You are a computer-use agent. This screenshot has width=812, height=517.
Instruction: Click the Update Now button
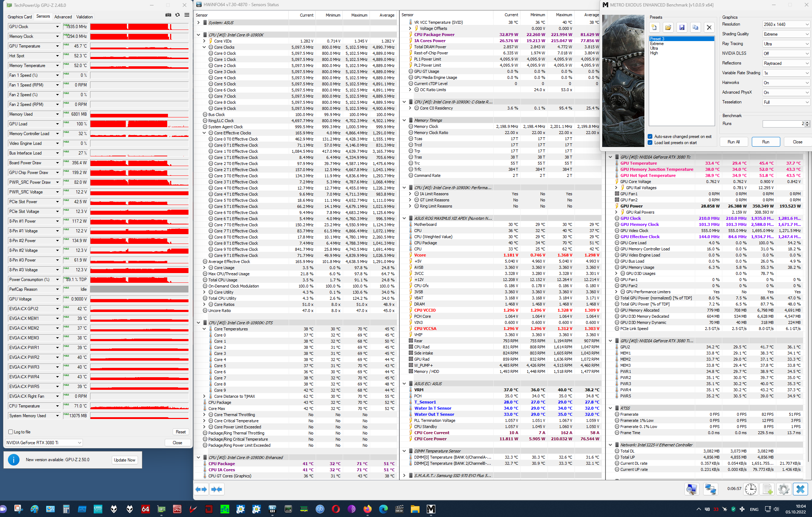click(125, 460)
